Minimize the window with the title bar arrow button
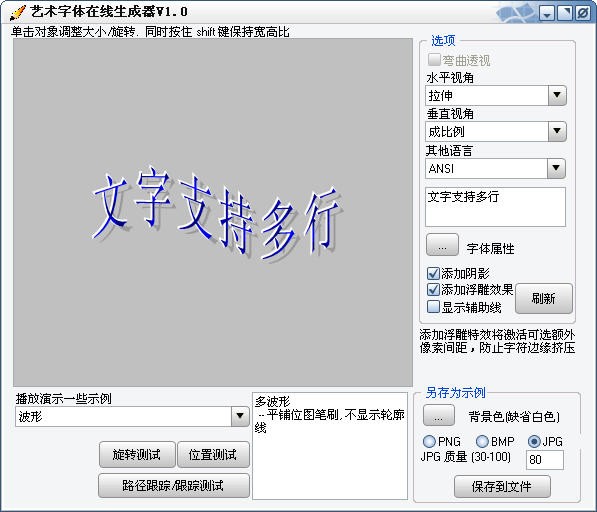 tap(547, 13)
